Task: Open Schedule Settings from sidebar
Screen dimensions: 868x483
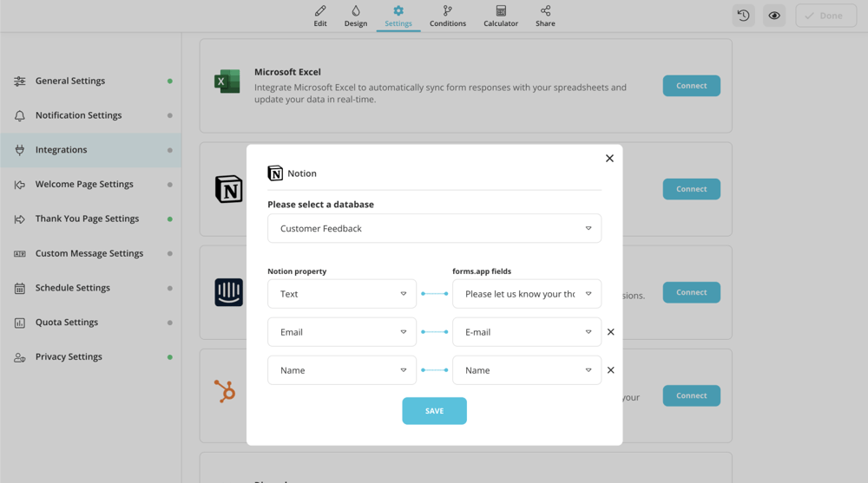Action: tap(72, 288)
